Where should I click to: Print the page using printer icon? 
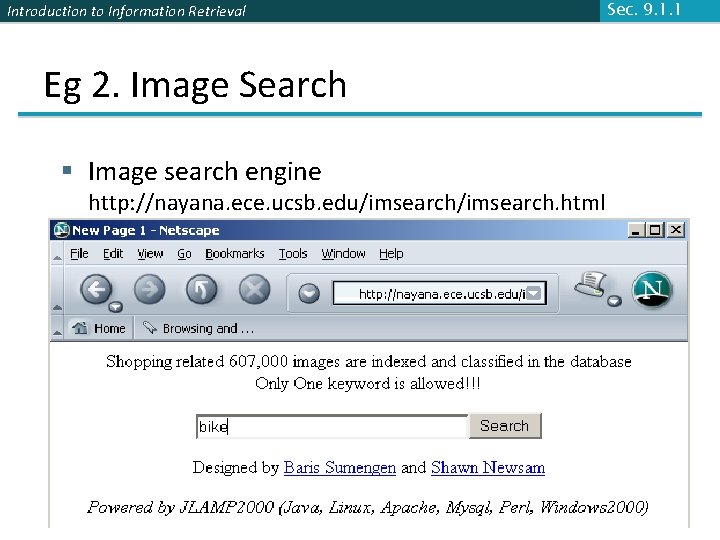(x=591, y=285)
